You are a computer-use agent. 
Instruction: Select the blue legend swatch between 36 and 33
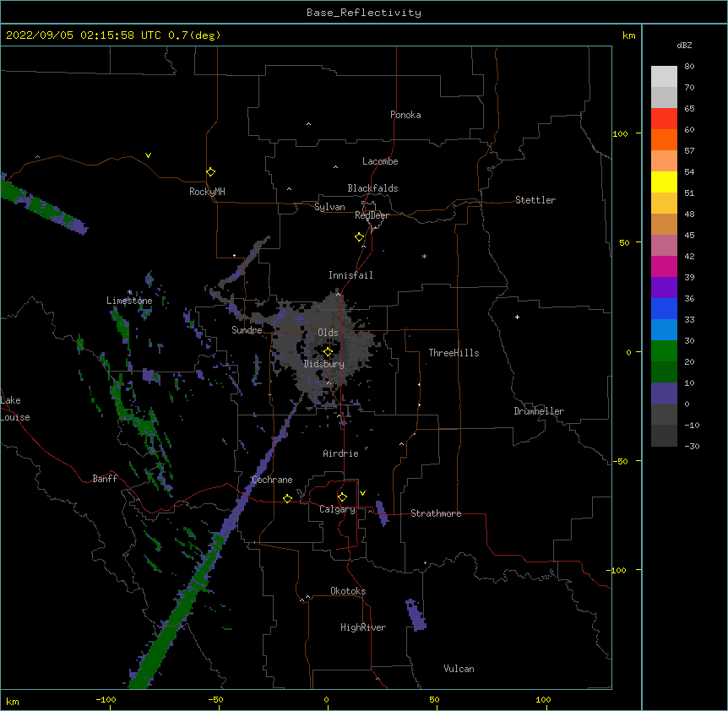click(664, 308)
